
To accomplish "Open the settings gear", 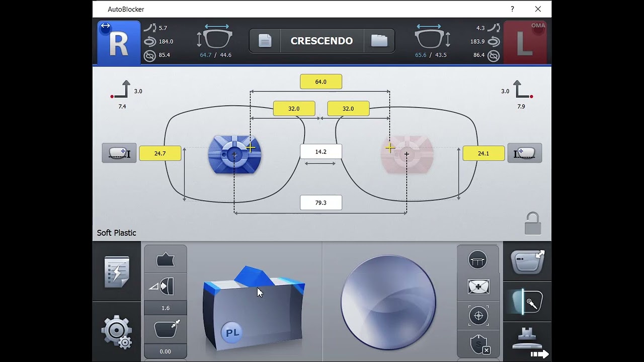I will pyautogui.click(x=117, y=332).
